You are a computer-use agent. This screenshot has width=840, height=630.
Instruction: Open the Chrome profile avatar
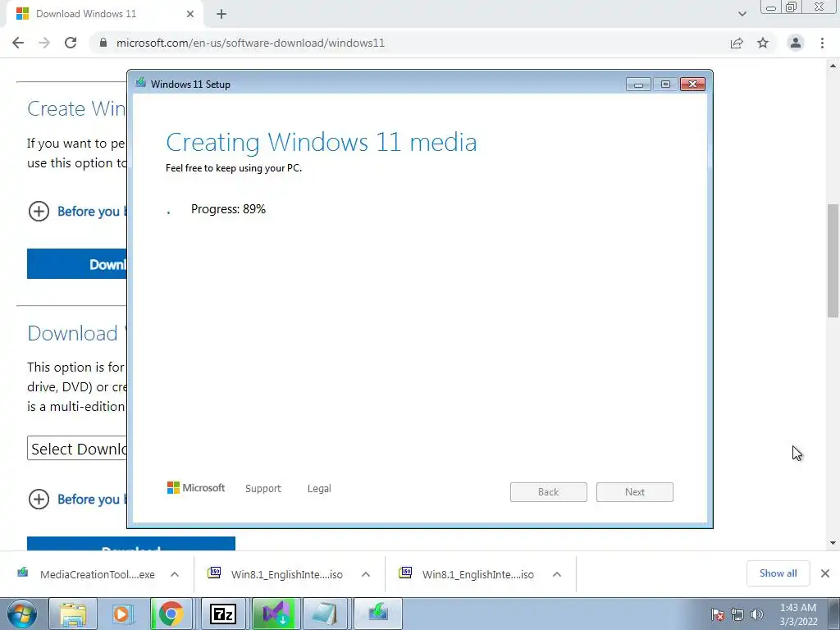(x=796, y=43)
